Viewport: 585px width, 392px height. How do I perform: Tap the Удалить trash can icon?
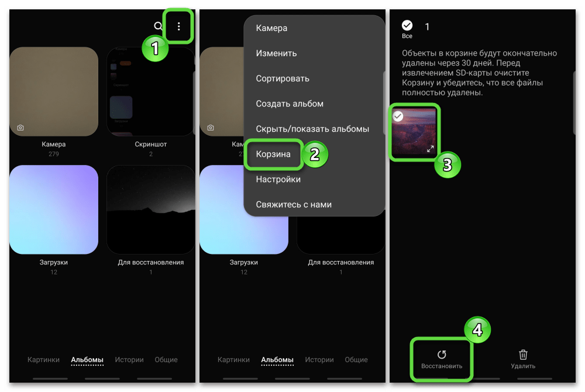click(523, 355)
